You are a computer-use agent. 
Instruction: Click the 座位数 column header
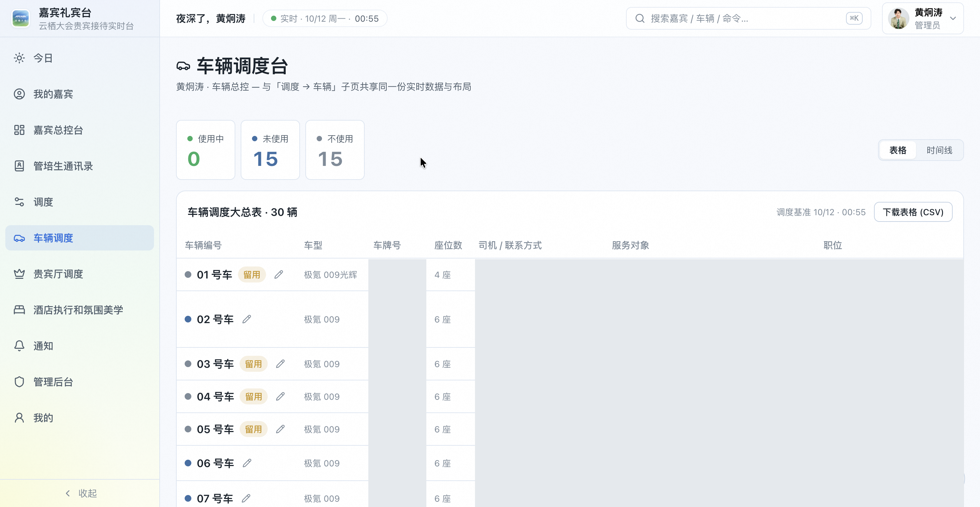448,246
